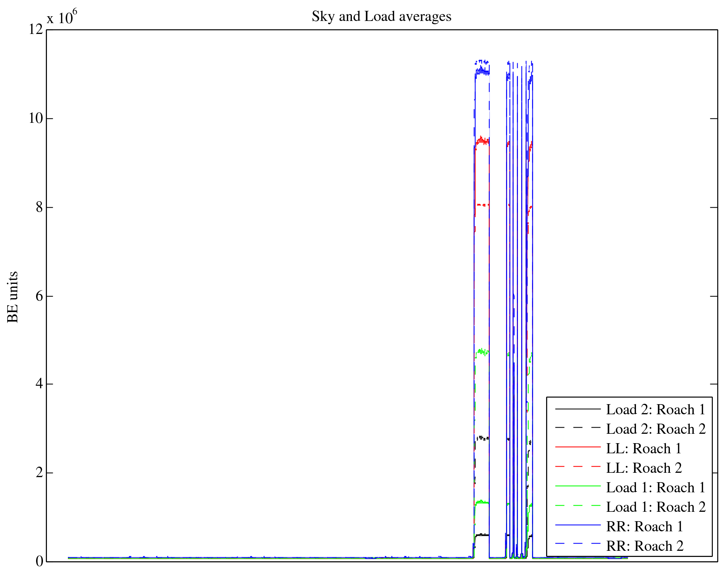Click the 'Load 2: Roach 1' legend entry
Viewport: 728px width, 575px height.
point(655,409)
